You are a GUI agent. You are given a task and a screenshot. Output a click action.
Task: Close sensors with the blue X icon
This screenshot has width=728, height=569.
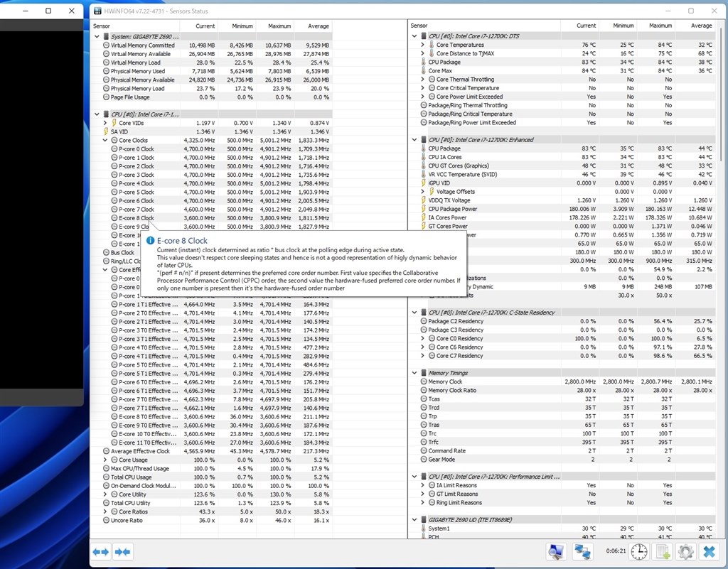pos(709,551)
